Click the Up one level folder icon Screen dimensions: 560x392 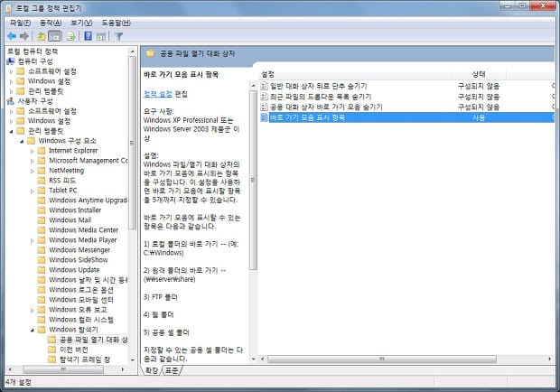coord(42,36)
